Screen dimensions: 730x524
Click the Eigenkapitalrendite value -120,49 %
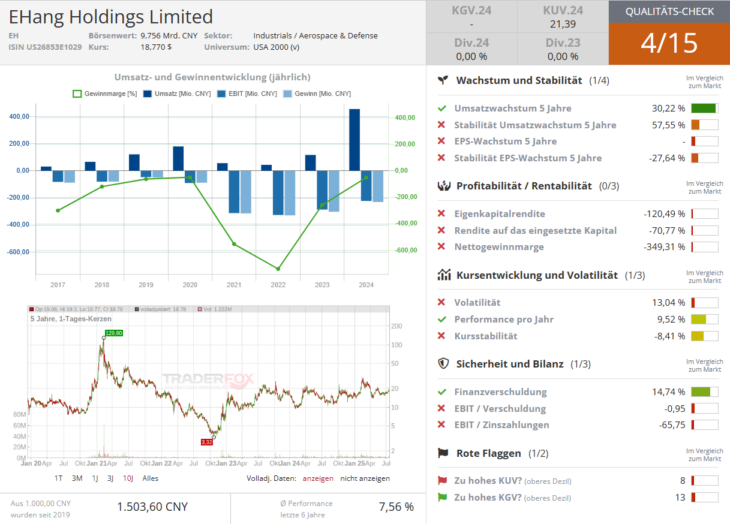point(664,214)
